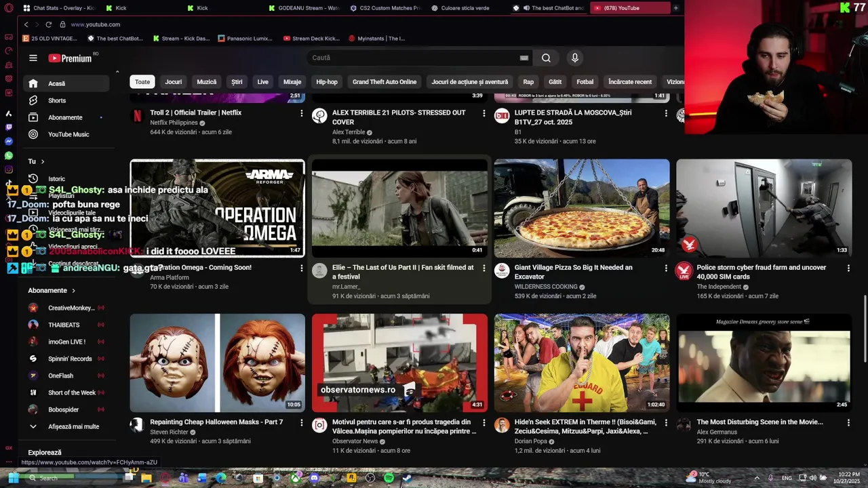Open the on-screen keyboard in search box
Screen dimensions: 868x488
pyautogui.click(x=524, y=58)
